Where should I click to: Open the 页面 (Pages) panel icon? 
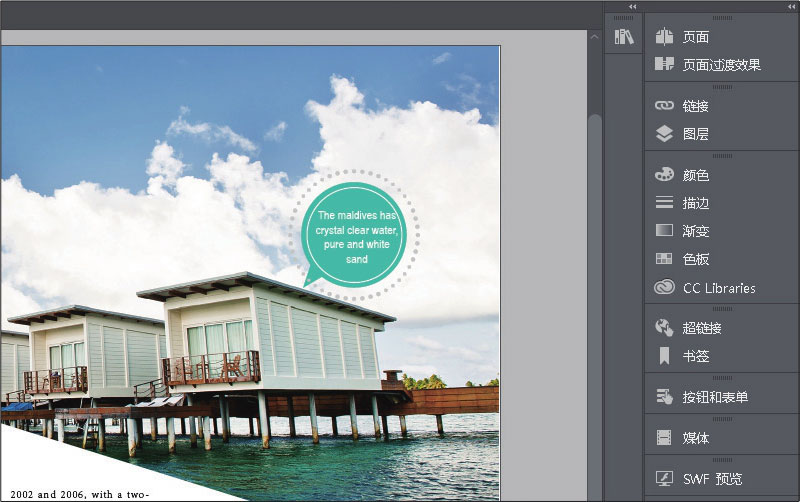(x=664, y=37)
